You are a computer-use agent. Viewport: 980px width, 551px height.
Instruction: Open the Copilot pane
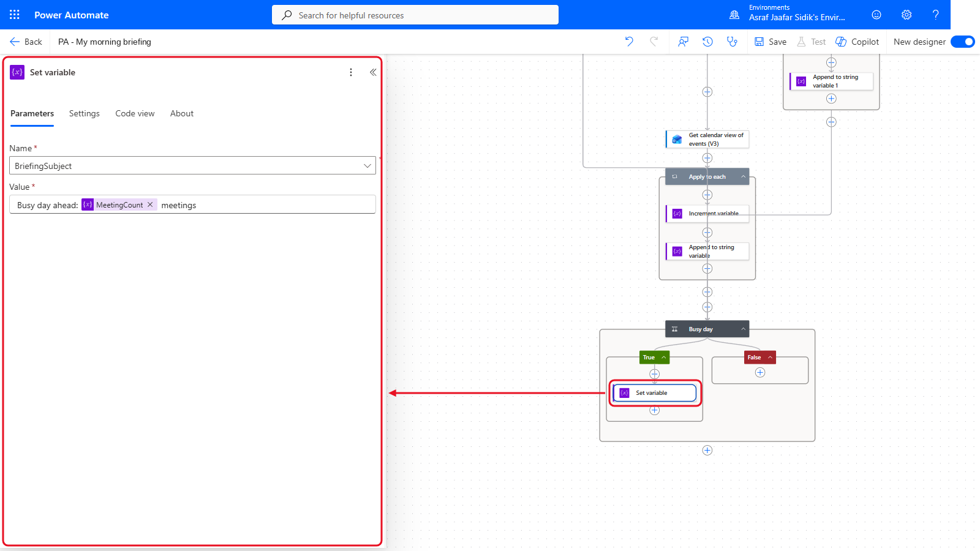(858, 42)
